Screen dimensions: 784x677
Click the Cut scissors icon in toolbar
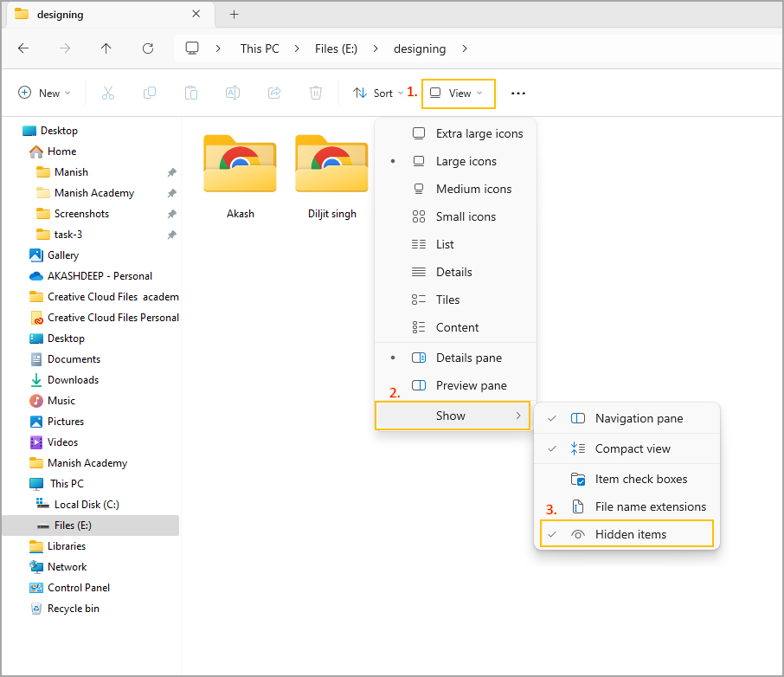pos(108,93)
